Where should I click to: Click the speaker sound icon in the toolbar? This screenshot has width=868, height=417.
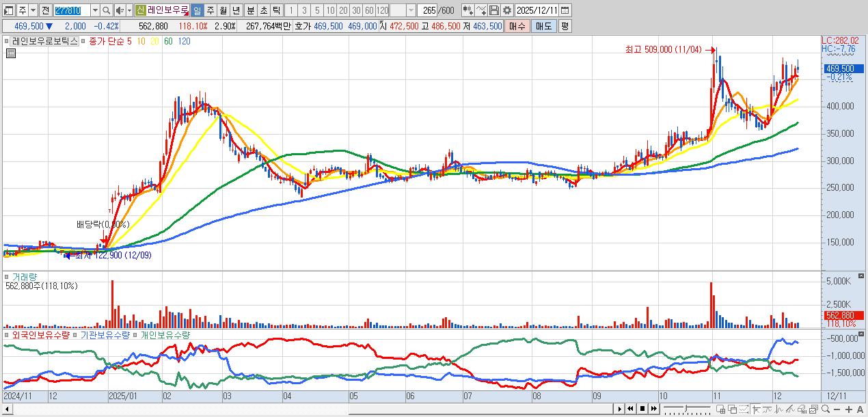120,10
